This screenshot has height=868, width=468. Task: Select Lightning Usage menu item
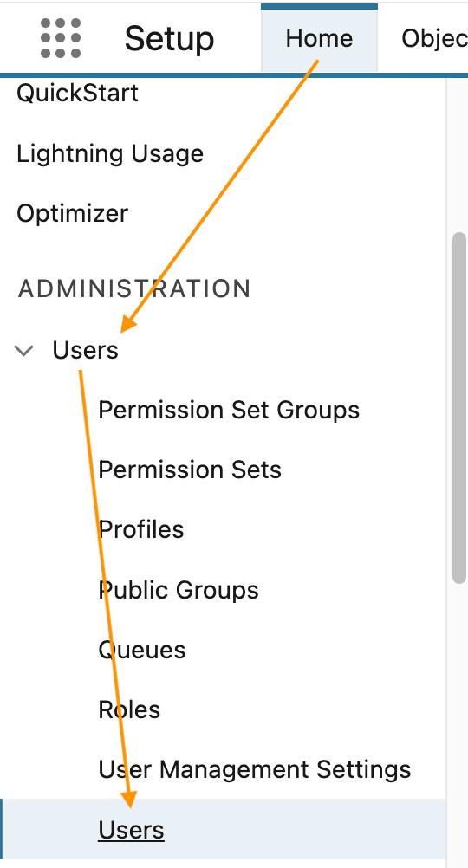tap(110, 153)
